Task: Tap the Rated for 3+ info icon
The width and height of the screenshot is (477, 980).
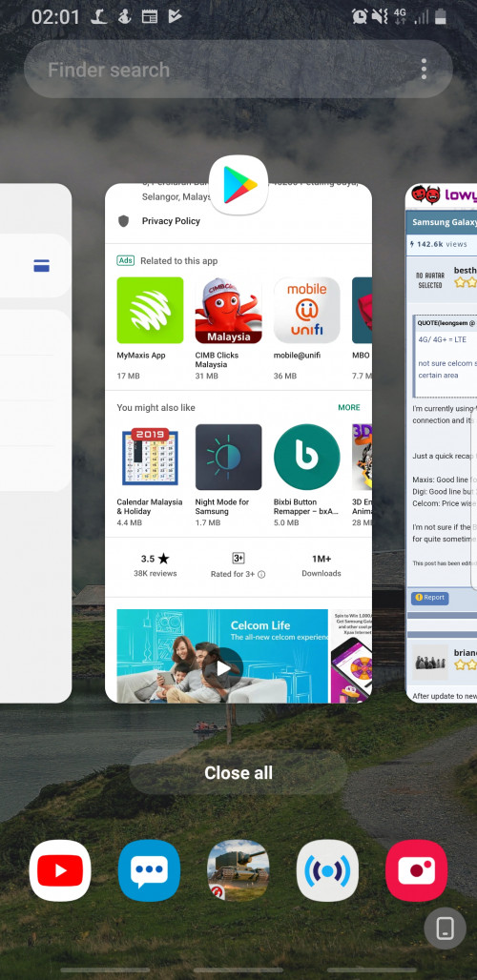Action: tap(261, 575)
